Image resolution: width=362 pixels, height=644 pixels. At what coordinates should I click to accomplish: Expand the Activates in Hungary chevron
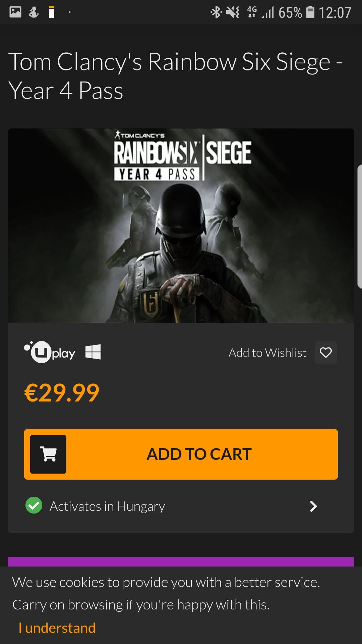coord(313,506)
